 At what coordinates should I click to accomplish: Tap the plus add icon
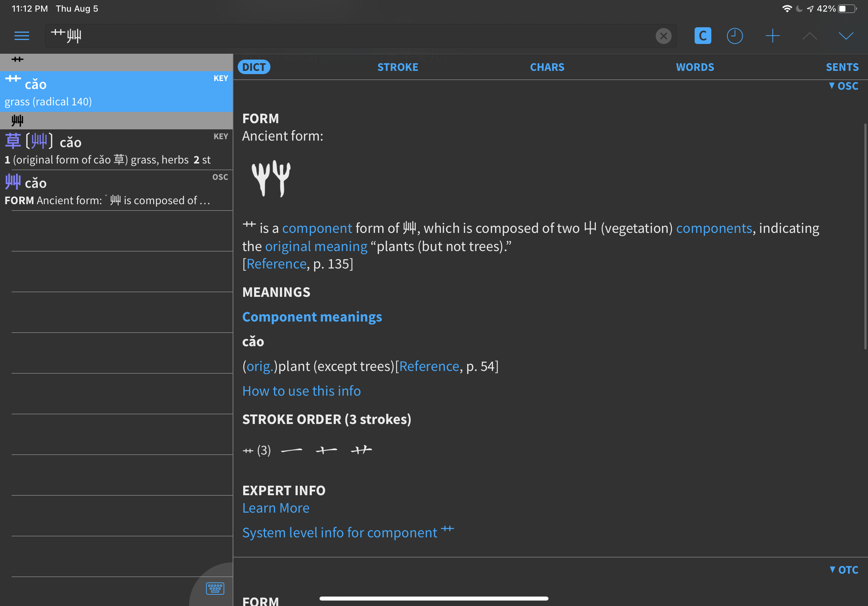[x=772, y=36]
